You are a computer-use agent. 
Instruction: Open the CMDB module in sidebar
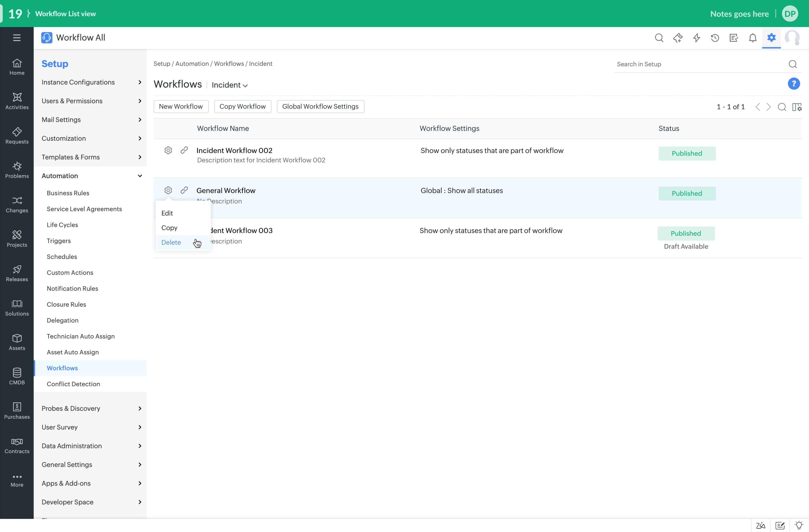click(x=17, y=376)
